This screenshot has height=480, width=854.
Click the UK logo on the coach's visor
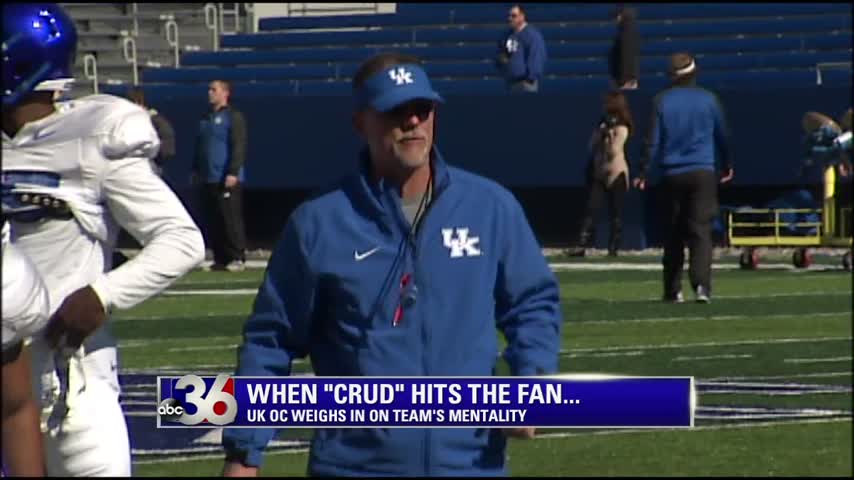[x=401, y=76]
